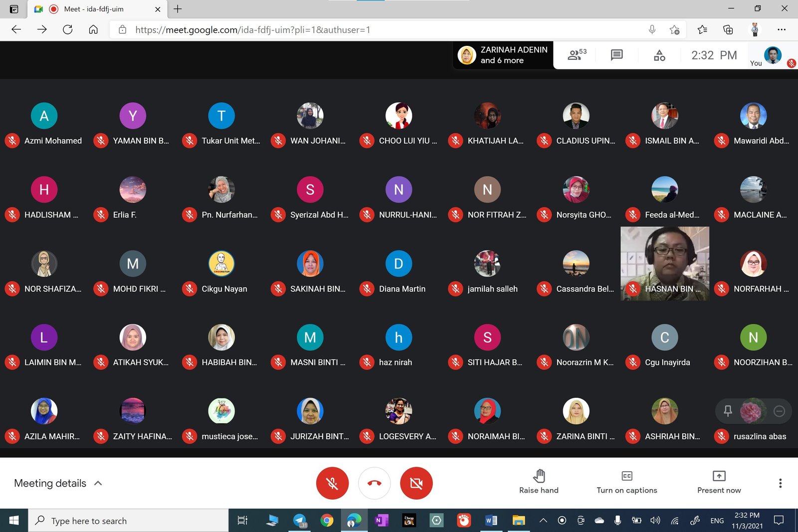The height and width of the screenshot is (532, 798).
Task: Toggle your camera with the red camera button
Action: pos(416,483)
